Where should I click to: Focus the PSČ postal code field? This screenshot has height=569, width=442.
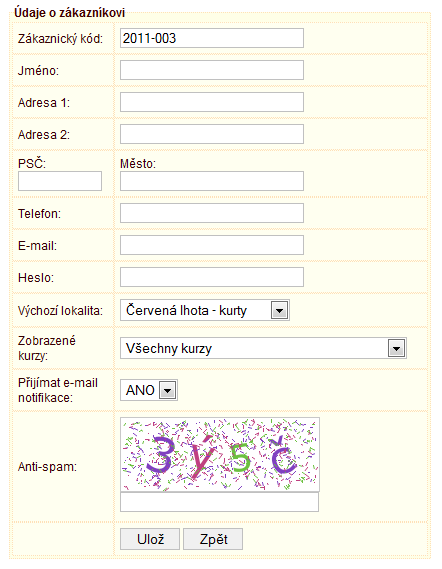[60, 181]
